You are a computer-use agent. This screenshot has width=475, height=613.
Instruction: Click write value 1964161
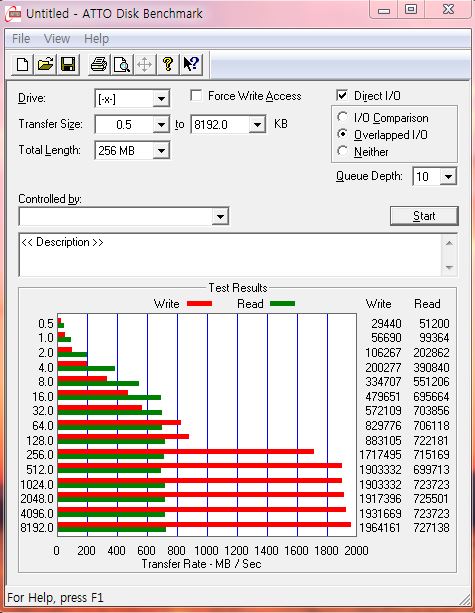[380, 527]
